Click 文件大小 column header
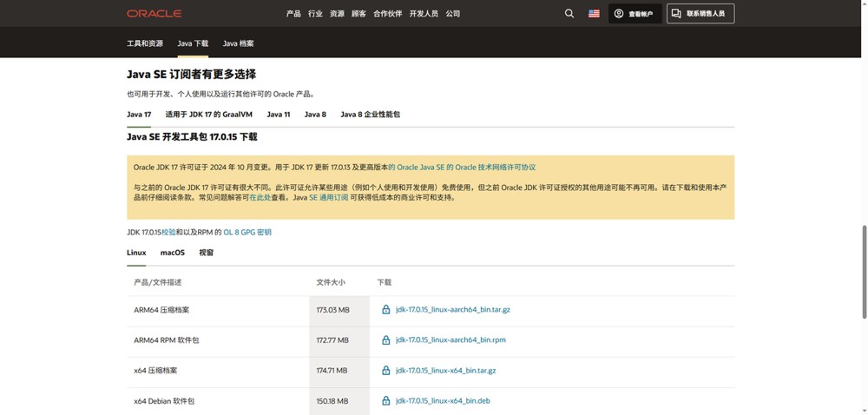 [x=331, y=282]
